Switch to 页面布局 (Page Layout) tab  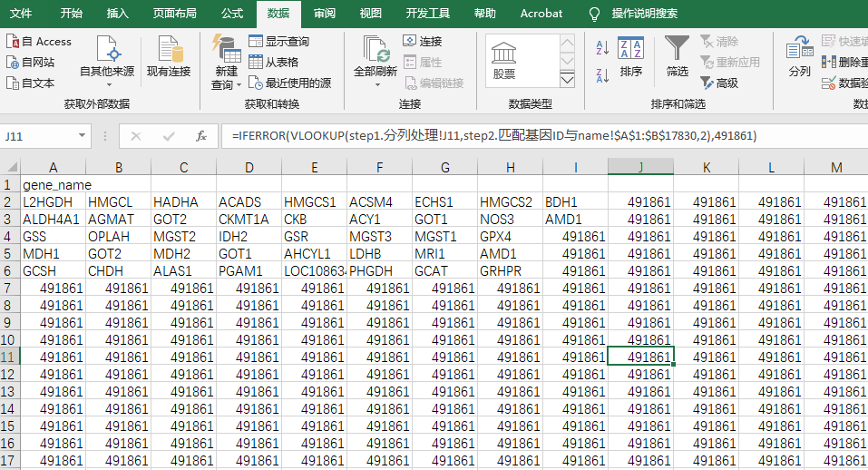[175, 14]
